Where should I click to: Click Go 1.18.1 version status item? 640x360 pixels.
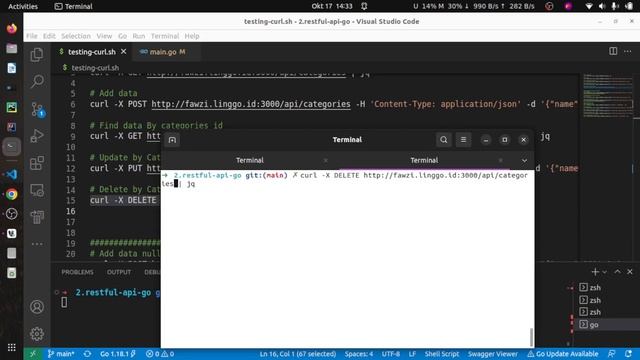118,354
